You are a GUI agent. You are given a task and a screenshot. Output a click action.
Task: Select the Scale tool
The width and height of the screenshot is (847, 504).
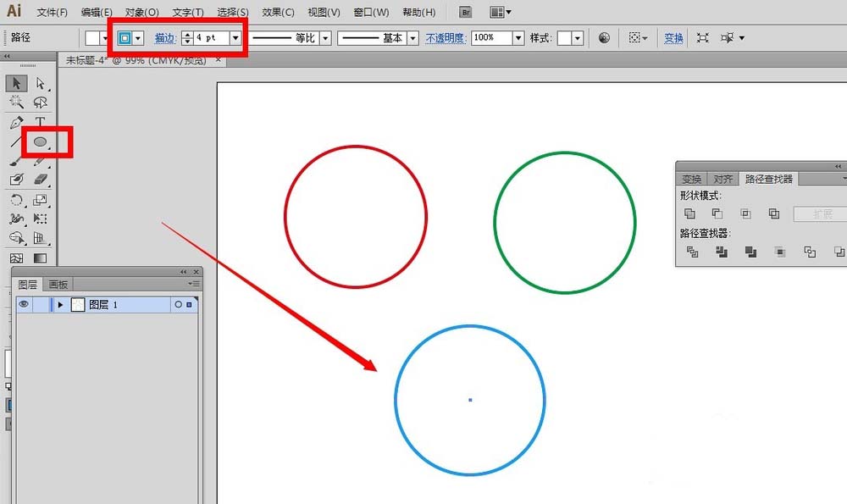click(41, 200)
